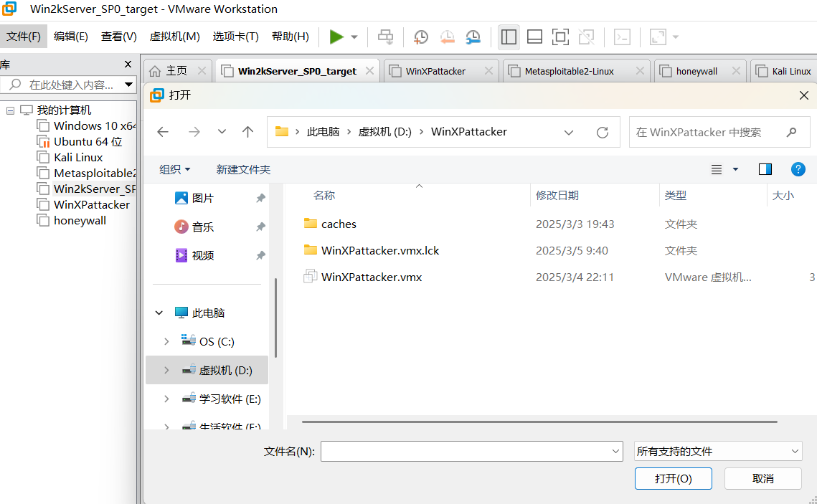Open the recent locations chevron

pyautogui.click(x=222, y=132)
